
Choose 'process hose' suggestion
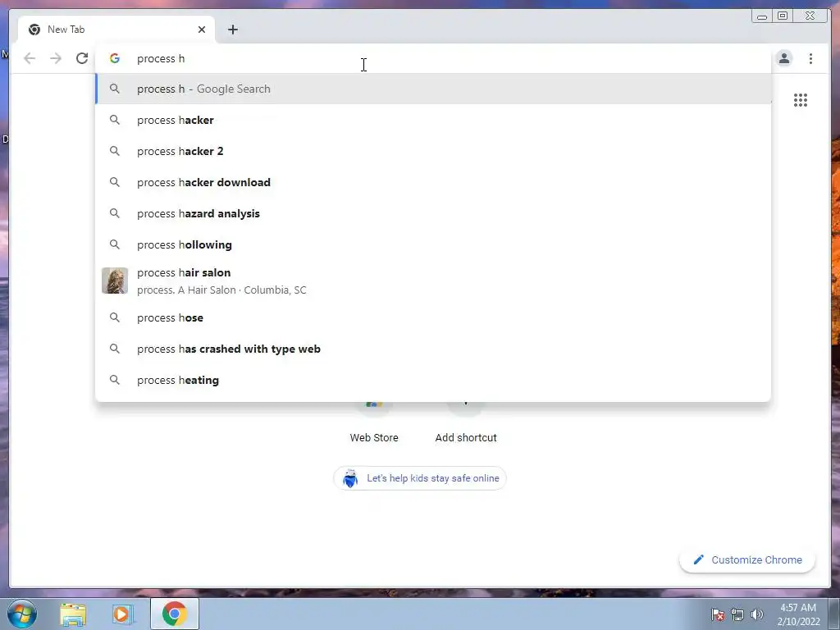click(433, 317)
